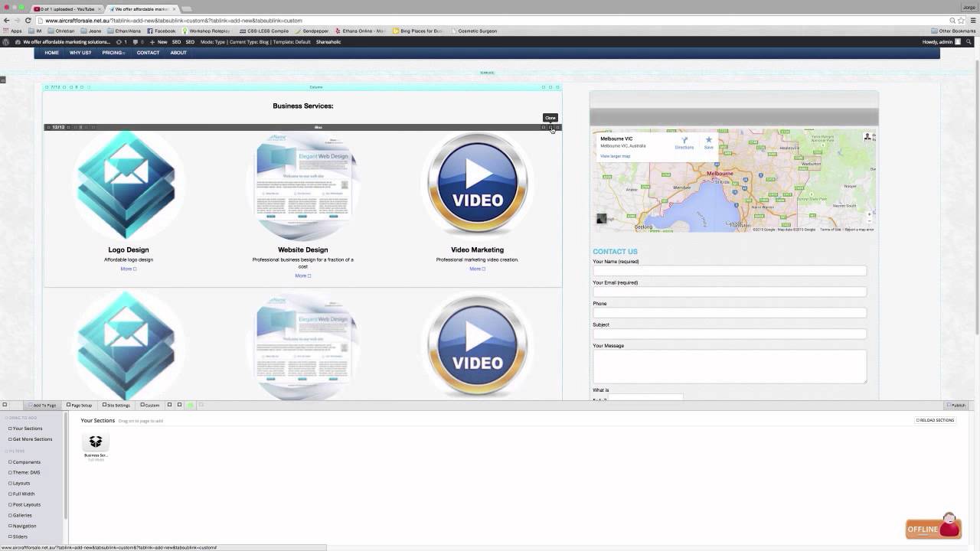Open the Chrome hamburger menu
This screenshot has width=980, height=551.
973,21
